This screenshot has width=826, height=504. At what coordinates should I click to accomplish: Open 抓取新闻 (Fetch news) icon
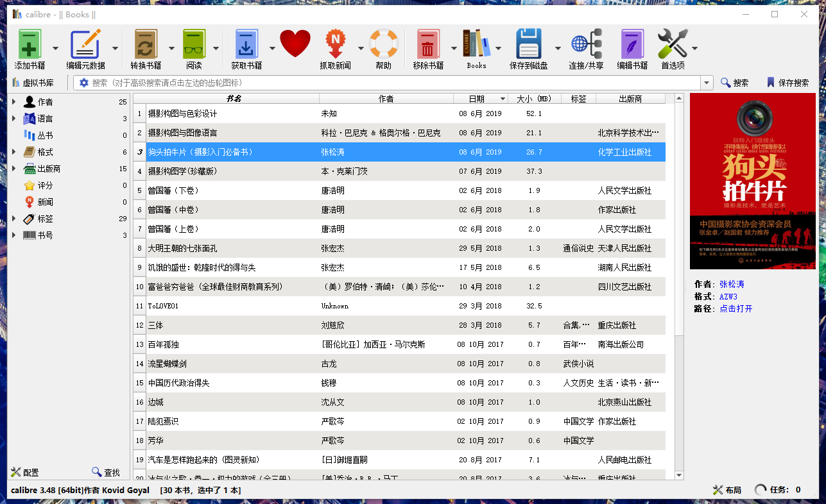coord(335,44)
